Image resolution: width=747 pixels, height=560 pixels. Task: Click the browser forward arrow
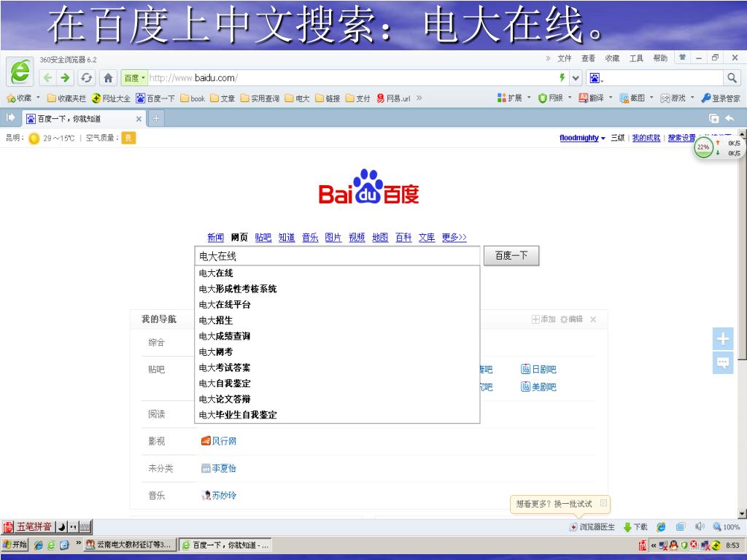coord(65,77)
